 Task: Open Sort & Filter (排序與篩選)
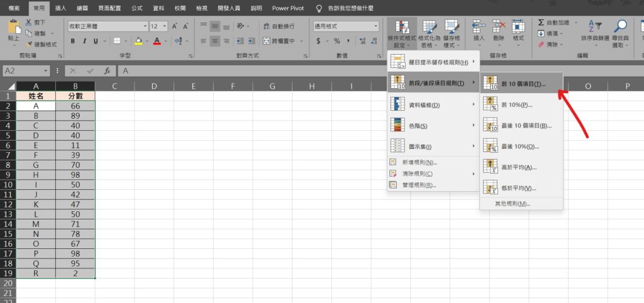[x=595, y=34]
